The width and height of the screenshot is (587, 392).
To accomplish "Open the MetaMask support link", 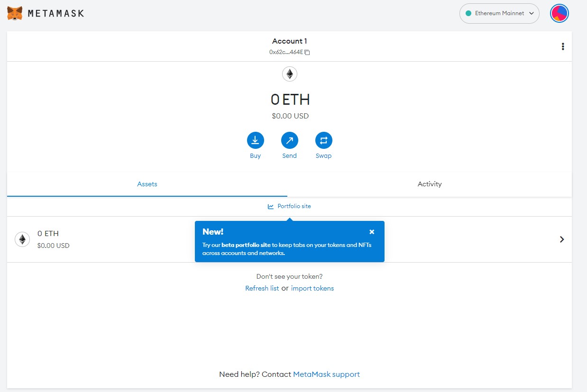I will click(326, 374).
